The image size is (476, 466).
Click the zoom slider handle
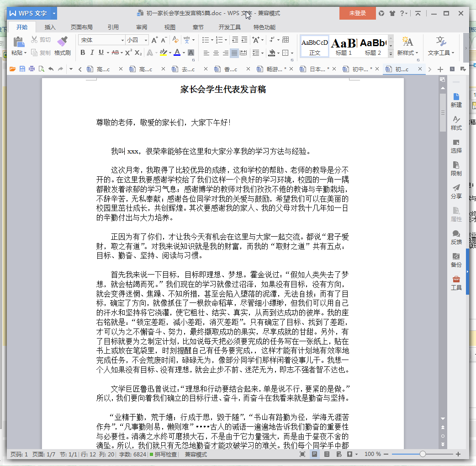(x=423, y=454)
